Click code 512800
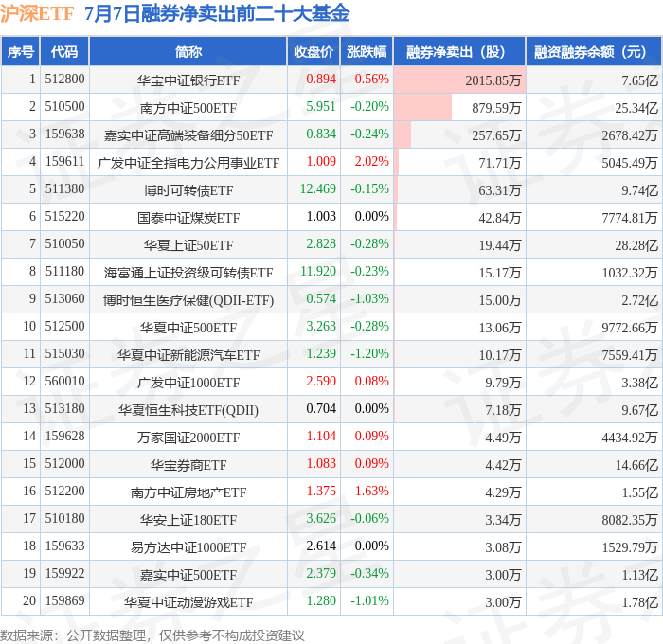663x644 pixels. 64,79
